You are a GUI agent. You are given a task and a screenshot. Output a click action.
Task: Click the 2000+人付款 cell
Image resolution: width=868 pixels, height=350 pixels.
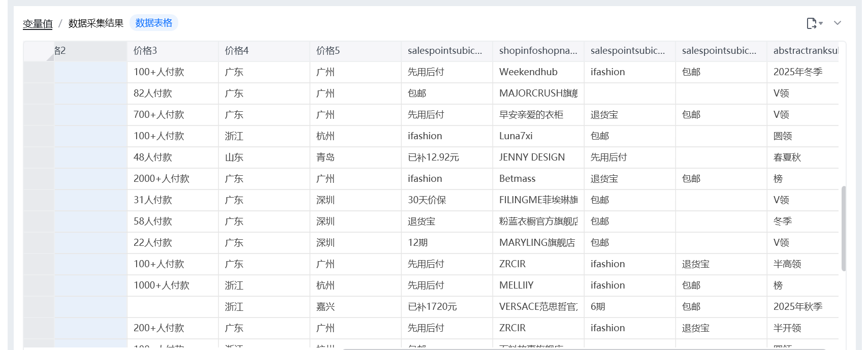(x=173, y=179)
